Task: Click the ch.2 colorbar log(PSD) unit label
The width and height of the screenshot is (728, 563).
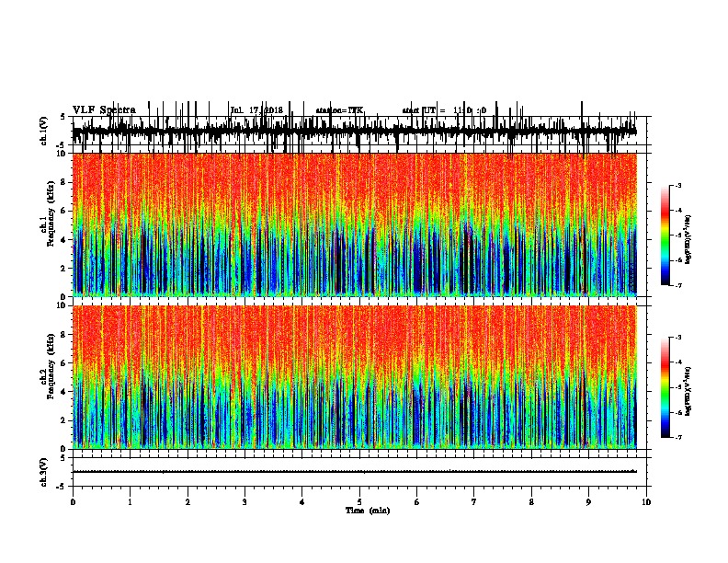Action: tap(688, 392)
